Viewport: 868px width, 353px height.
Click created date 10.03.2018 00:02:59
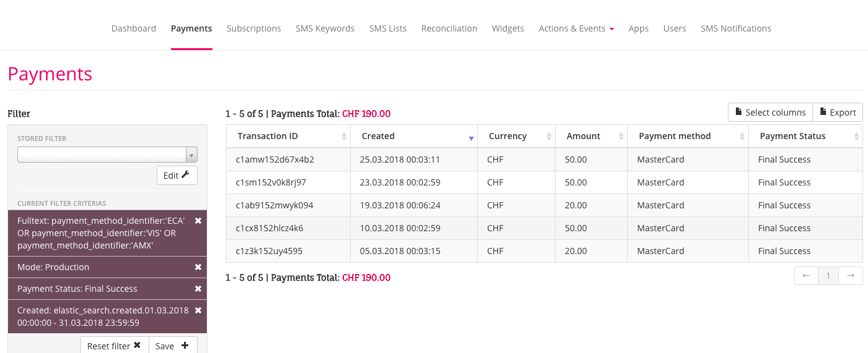pos(400,228)
